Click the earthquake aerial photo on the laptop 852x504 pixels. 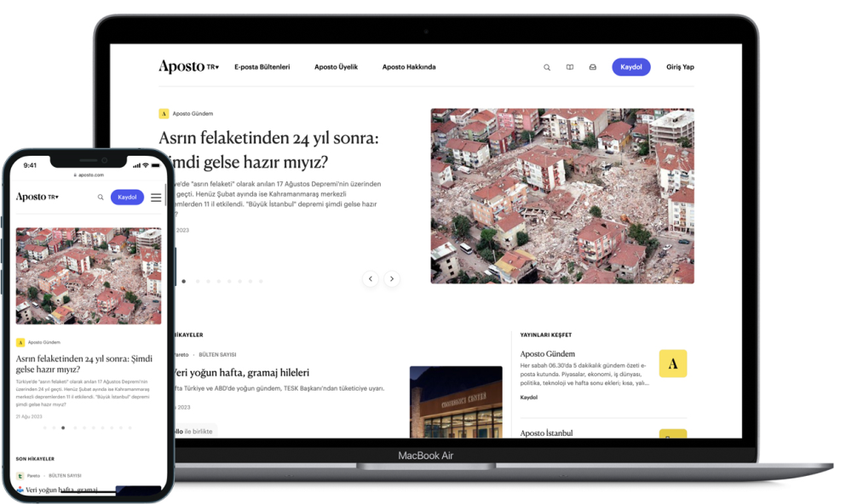562,196
